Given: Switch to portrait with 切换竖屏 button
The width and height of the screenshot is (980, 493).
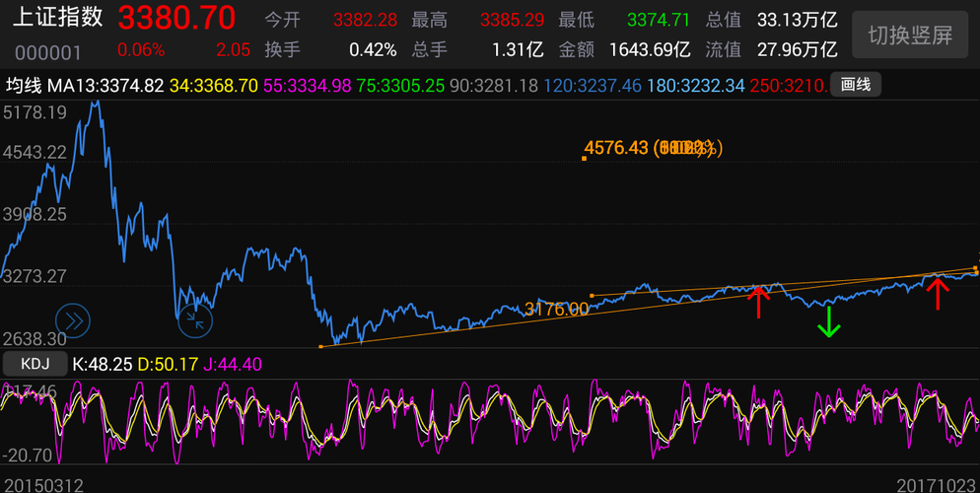Looking at the screenshot, I should 910,35.
